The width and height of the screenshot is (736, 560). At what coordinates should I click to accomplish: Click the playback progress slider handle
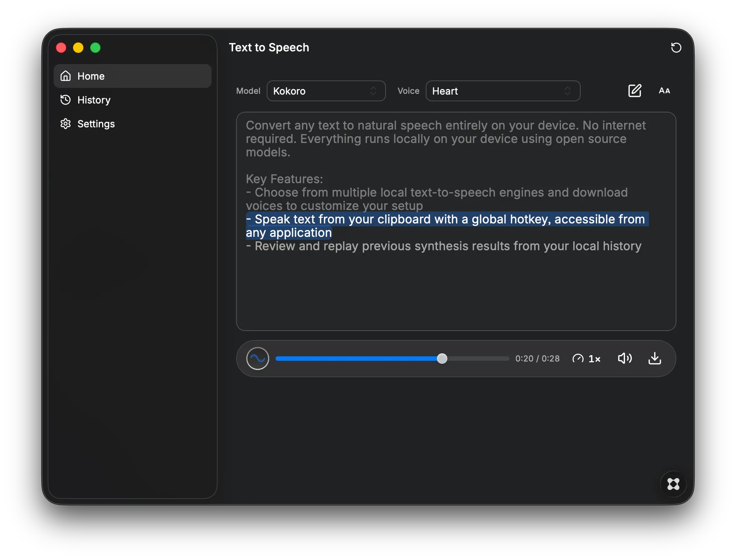tap(442, 359)
